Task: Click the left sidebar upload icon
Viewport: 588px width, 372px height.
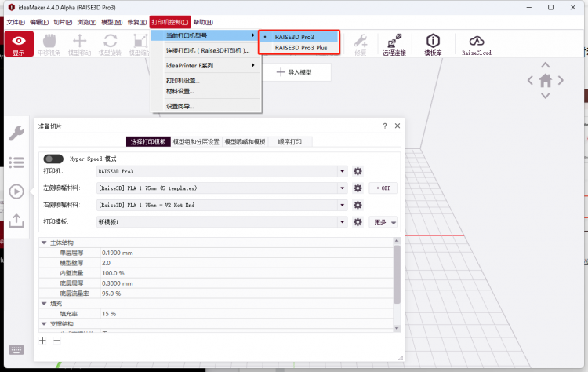Action: tap(16, 221)
